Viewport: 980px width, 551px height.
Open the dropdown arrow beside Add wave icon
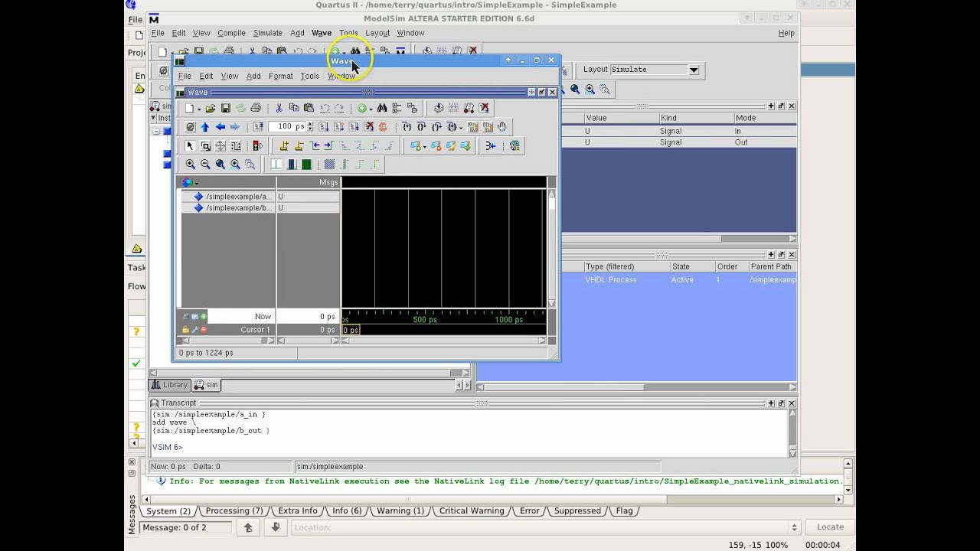371,109
